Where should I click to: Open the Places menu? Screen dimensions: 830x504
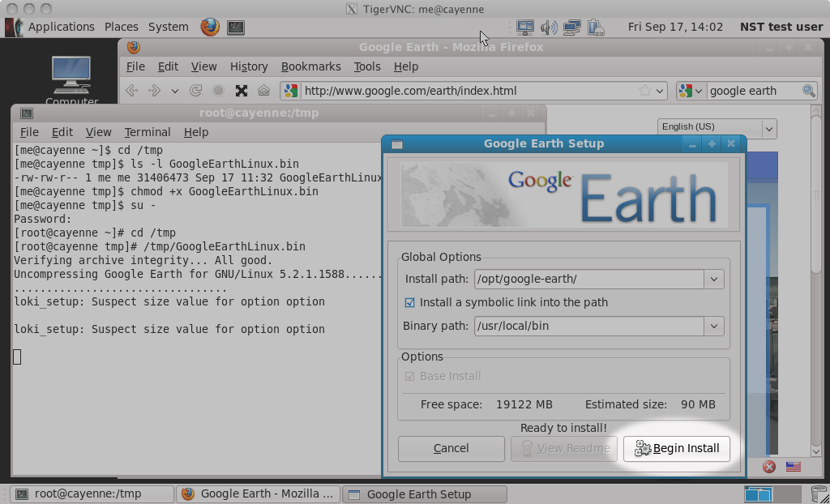coord(122,27)
